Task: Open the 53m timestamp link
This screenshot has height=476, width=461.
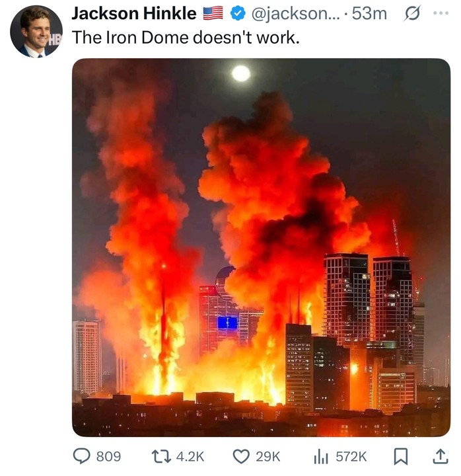Action: [x=370, y=13]
